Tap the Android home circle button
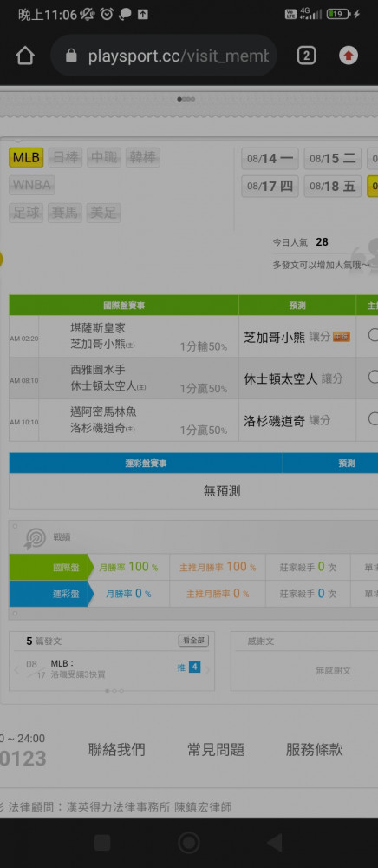378x868 pixels. click(189, 843)
